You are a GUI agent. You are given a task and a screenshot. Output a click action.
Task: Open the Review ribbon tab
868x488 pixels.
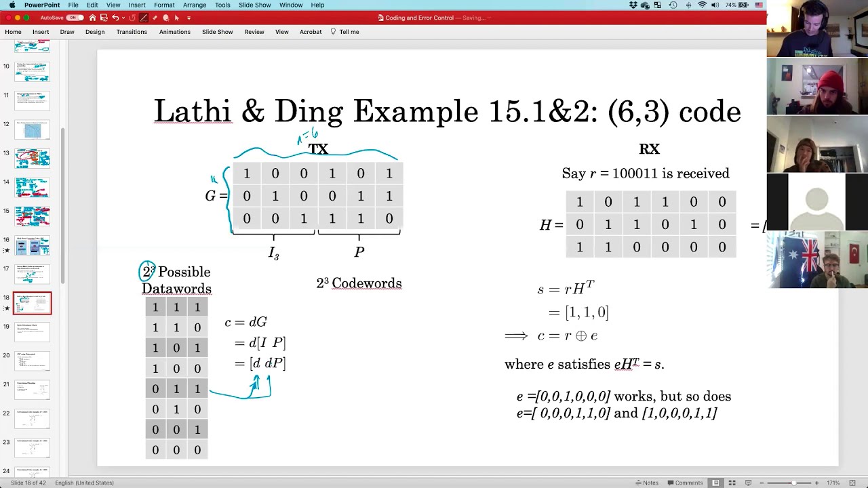[x=254, y=32]
